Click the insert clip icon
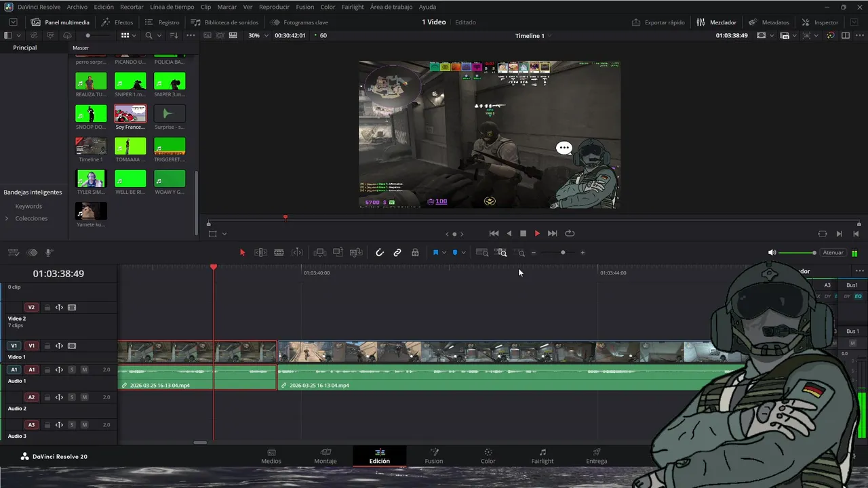Viewport: 868px width, 488px height. (320, 253)
